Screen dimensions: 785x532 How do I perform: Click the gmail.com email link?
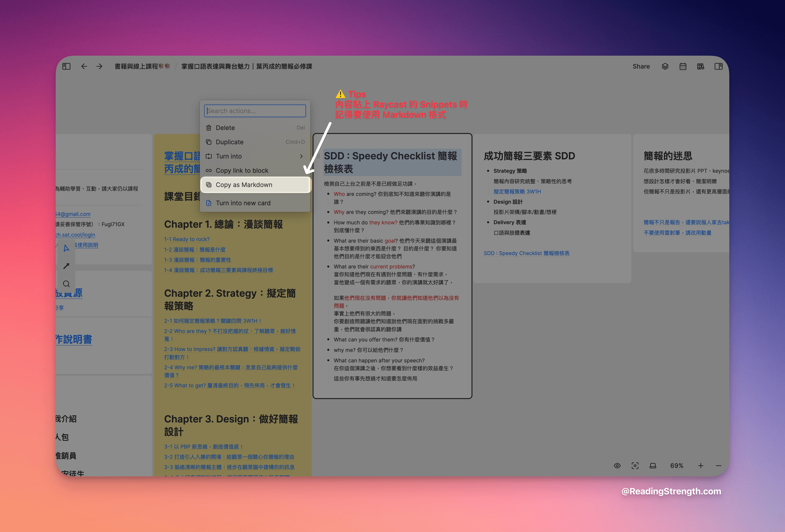(x=73, y=214)
